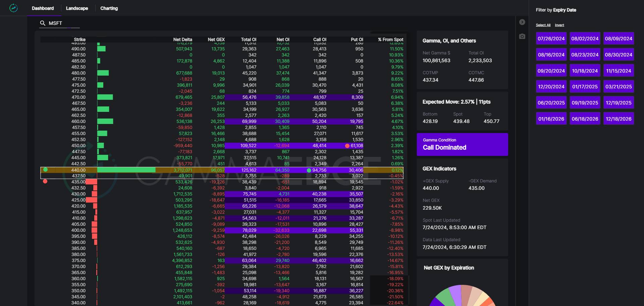Screen dimensions: 644x306
Task: Click the Select All expiry link
Action: click(x=543, y=25)
